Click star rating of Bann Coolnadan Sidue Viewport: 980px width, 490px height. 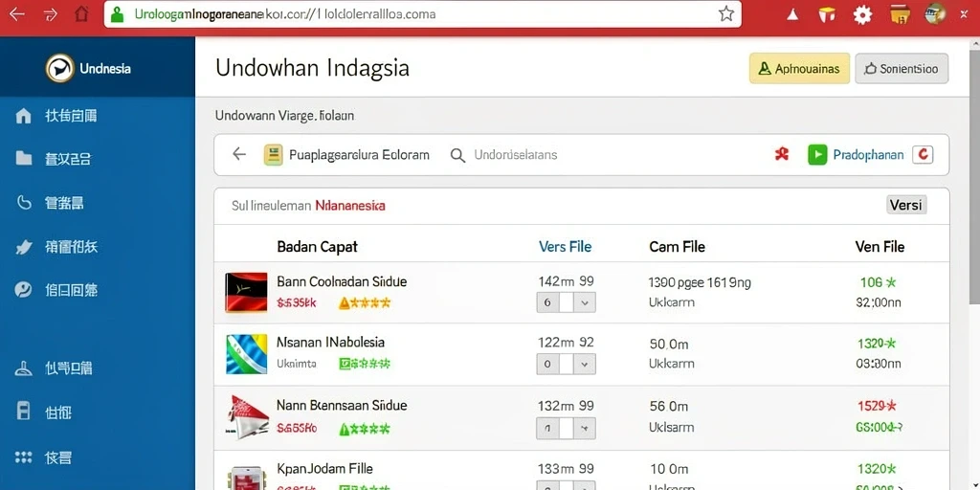365,303
